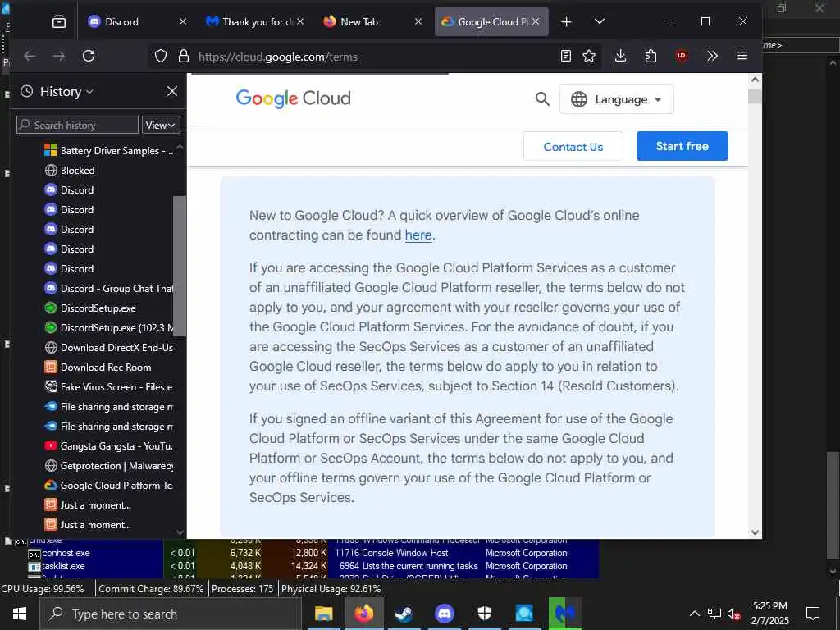This screenshot has width=840, height=630.
Task: Close the History sidebar
Action: 172,91
